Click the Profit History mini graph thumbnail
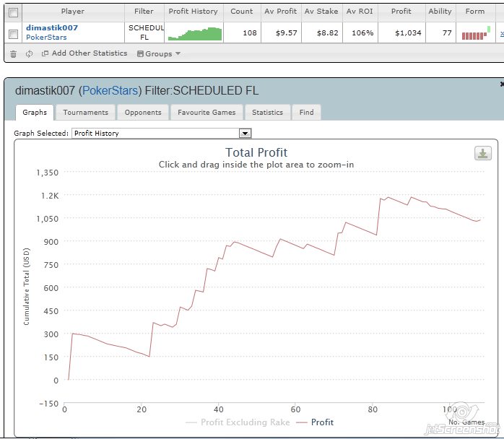This screenshot has height=439, width=504. coord(194,34)
